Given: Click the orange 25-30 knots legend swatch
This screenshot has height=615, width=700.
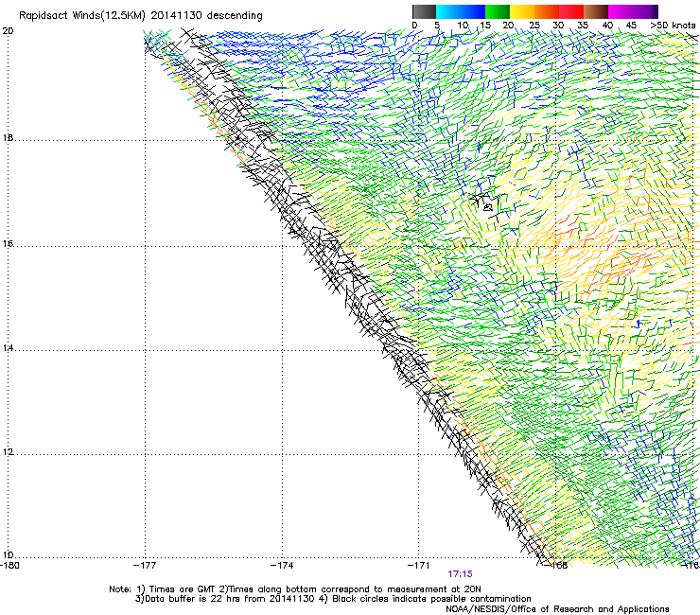Looking at the screenshot, I should [x=547, y=11].
